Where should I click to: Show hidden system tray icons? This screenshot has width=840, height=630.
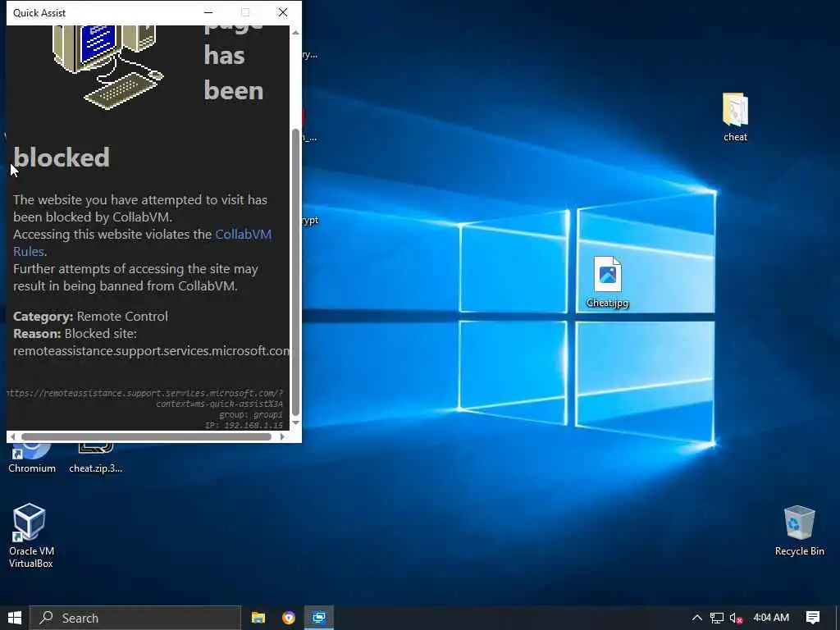pos(697,618)
